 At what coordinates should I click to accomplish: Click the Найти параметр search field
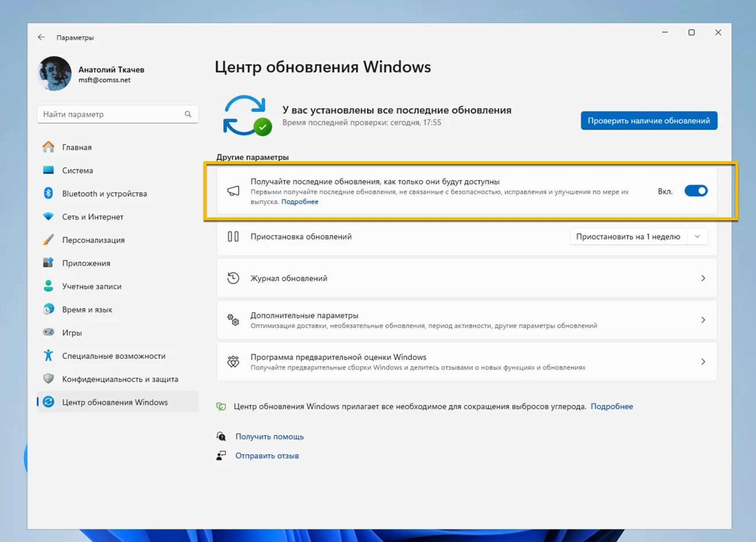click(118, 114)
